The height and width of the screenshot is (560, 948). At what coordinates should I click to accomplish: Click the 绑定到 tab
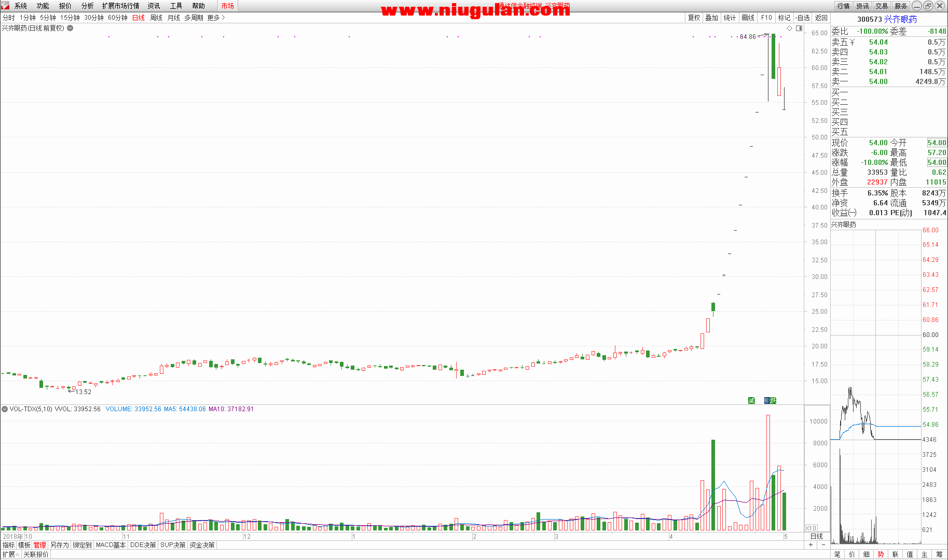click(82, 545)
